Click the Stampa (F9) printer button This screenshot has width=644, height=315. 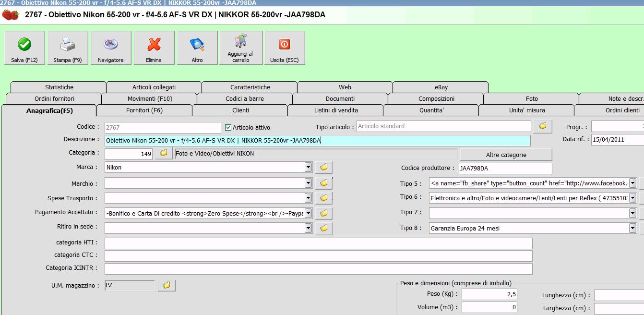tap(68, 48)
